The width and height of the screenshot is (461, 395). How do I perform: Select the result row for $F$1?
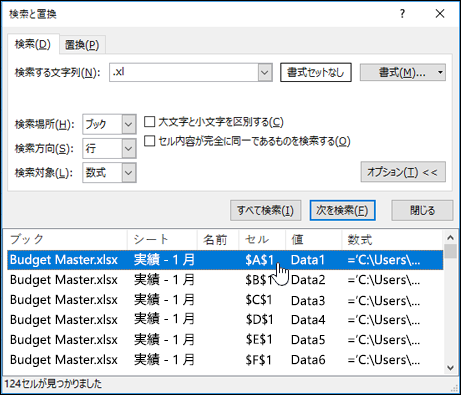pyautogui.click(x=225, y=360)
